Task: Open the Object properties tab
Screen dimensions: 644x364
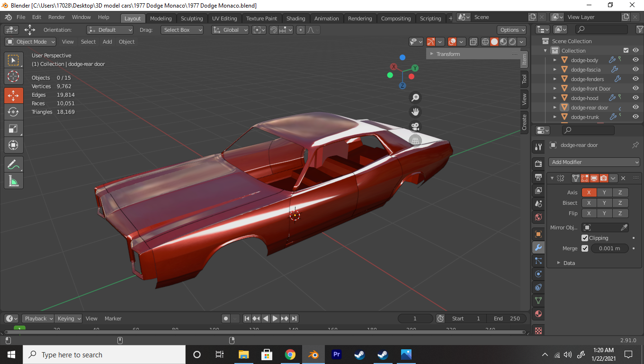Action: (x=538, y=234)
